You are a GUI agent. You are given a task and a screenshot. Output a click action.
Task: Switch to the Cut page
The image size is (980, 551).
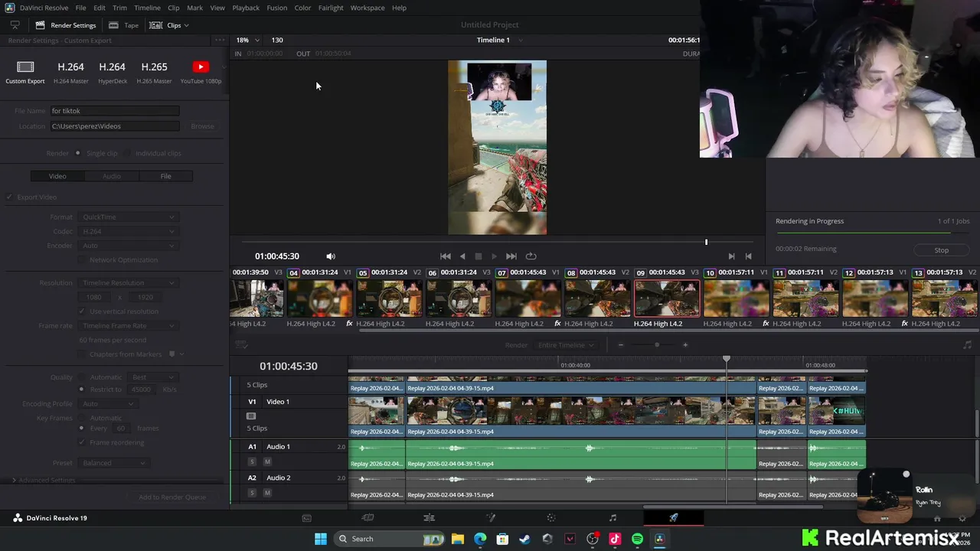click(x=367, y=518)
